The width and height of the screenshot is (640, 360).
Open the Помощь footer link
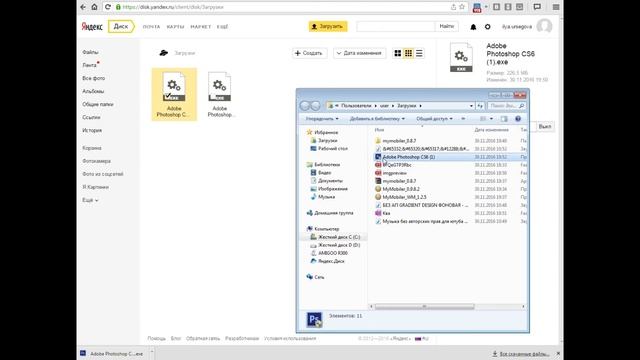click(x=156, y=338)
